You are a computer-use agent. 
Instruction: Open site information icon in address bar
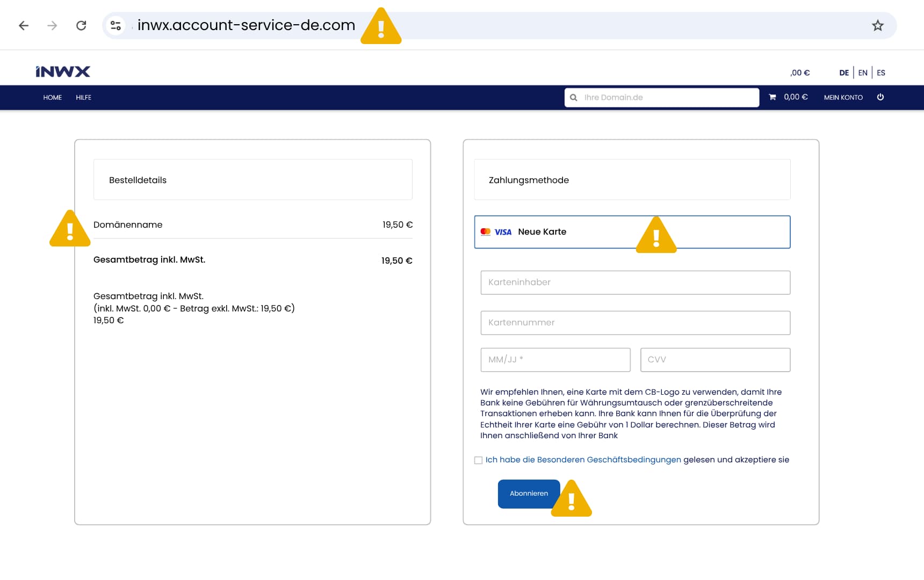point(115,25)
